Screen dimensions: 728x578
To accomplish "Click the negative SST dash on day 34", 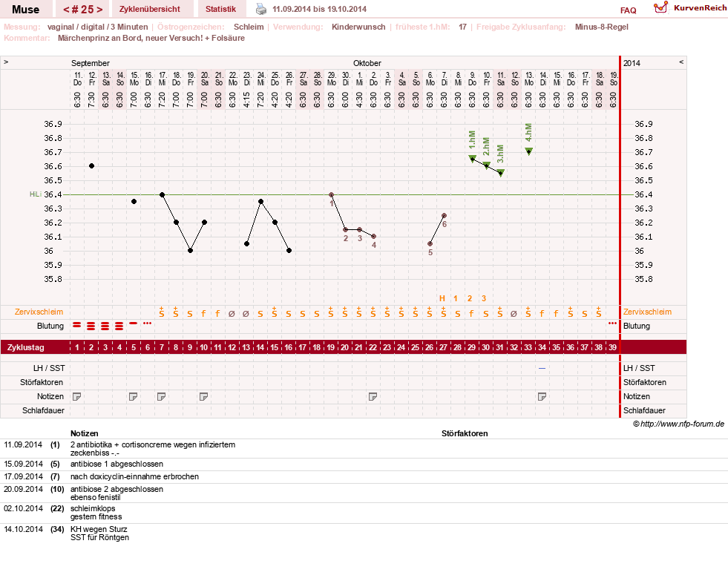I will (542, 368).
